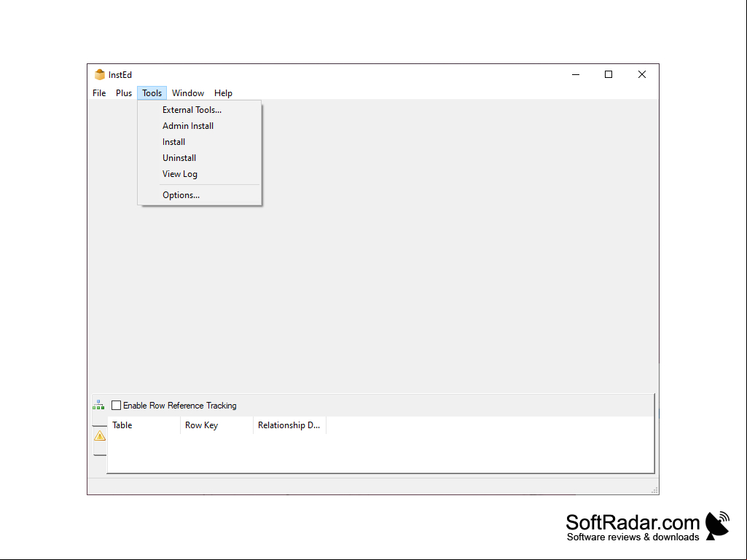Open Options... from the Tools menu
747x560 pixels.
[x=200, y=195]
